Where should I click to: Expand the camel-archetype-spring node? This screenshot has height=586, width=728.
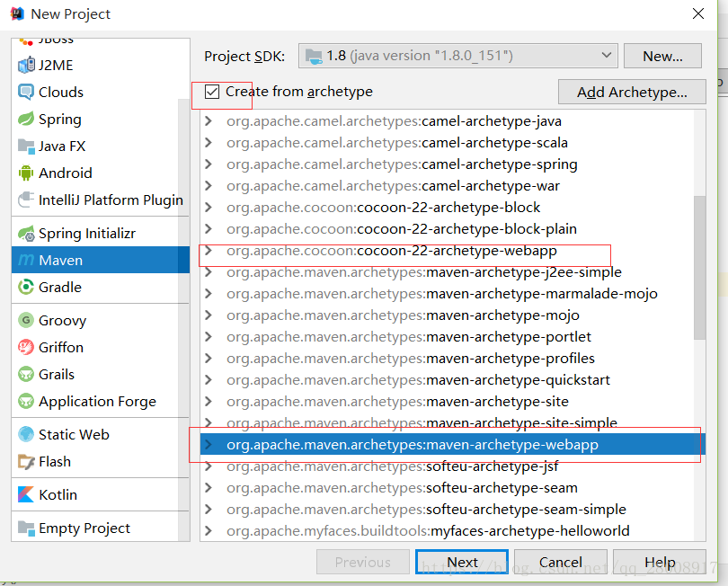tap(209, 164)
